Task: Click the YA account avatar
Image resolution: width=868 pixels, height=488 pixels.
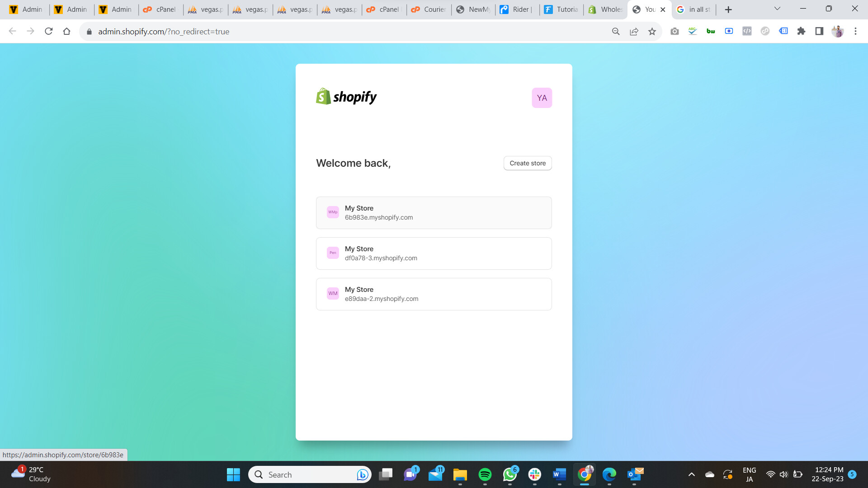Action: coord(542,98)
